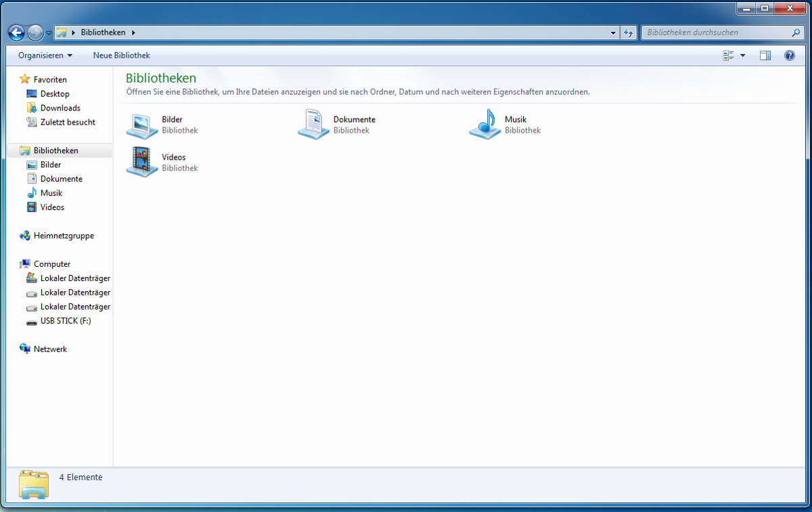Click the Favoriten star icon

coord(25,79)
